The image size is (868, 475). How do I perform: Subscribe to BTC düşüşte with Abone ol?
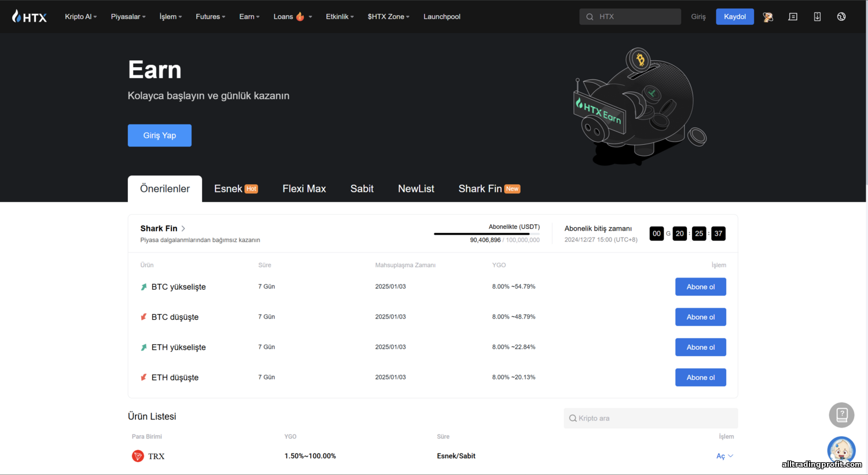tap(701, 317)
